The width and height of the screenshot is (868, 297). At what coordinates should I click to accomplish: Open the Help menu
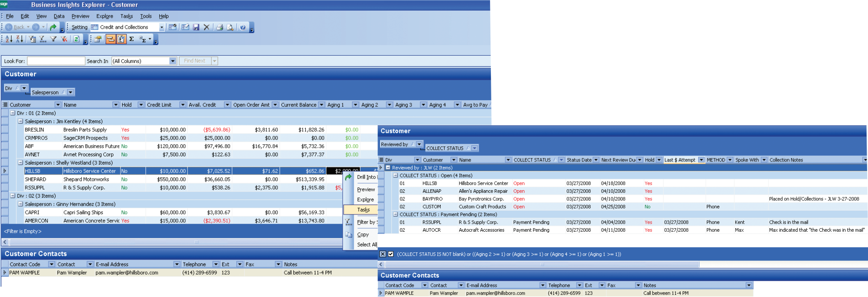(x=164, y=16)
